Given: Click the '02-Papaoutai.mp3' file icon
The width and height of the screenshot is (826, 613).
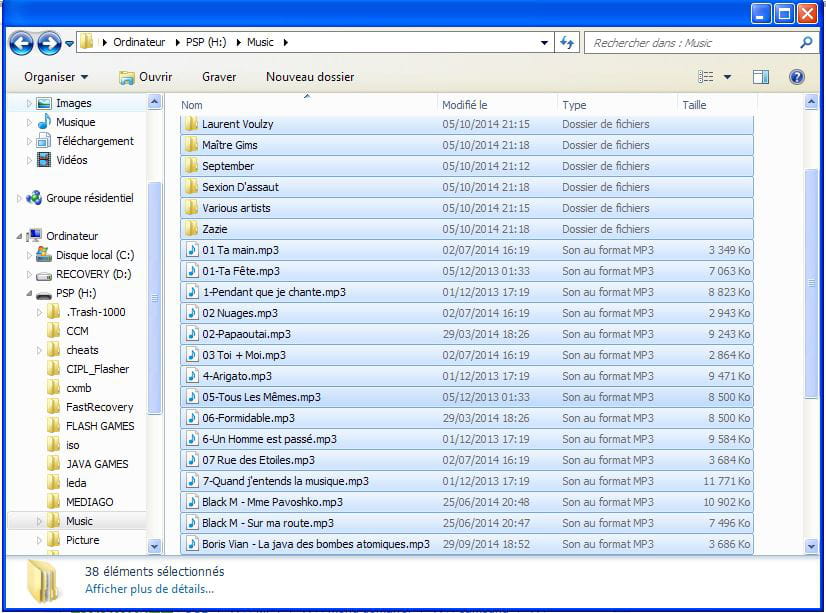Looking at the screenshot, I should point(192,334).
